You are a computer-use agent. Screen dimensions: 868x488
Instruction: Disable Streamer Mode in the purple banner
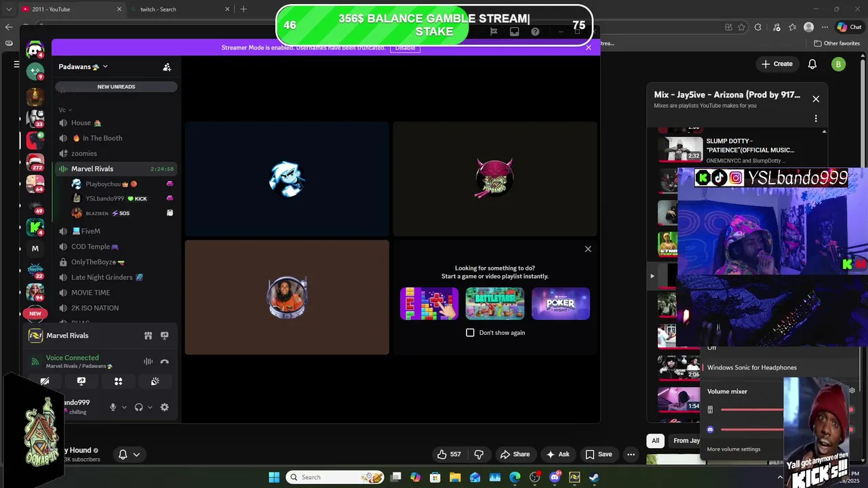pos(405,47)
